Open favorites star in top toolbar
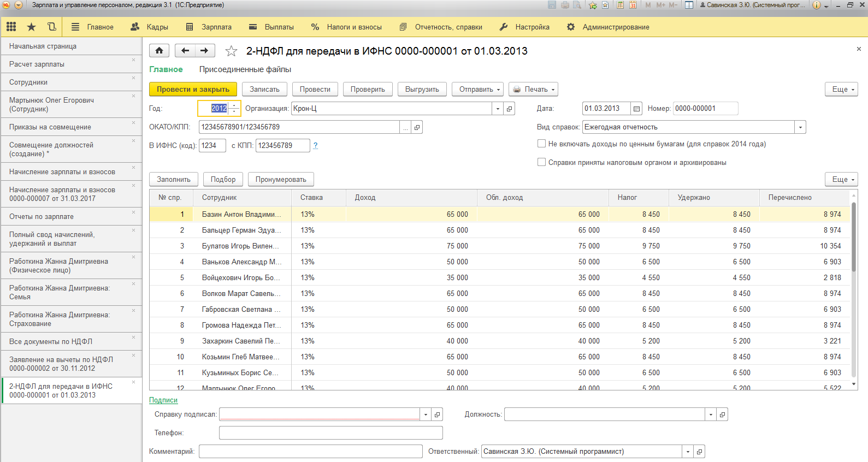The image size is (868, 462). click(x=31, y=27)
